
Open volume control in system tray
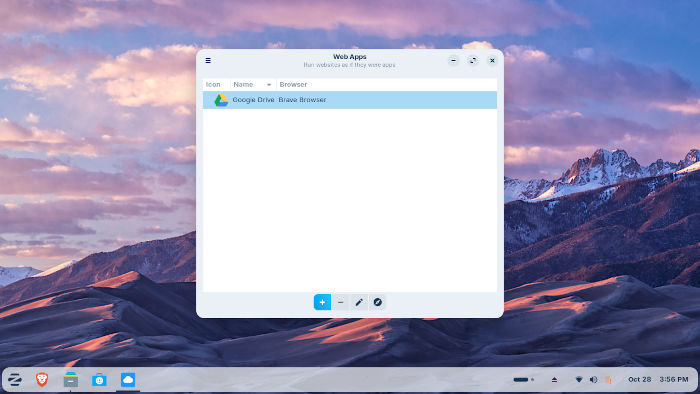pos(593,380)
